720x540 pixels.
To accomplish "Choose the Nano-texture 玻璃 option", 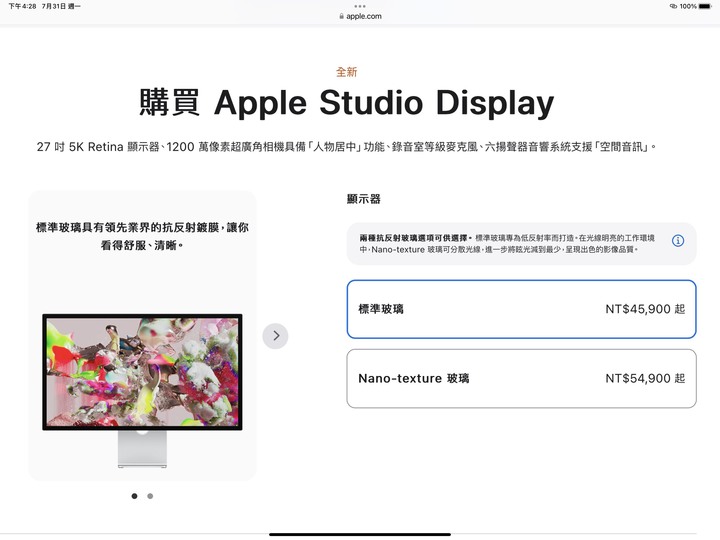I will coord(521,378).
